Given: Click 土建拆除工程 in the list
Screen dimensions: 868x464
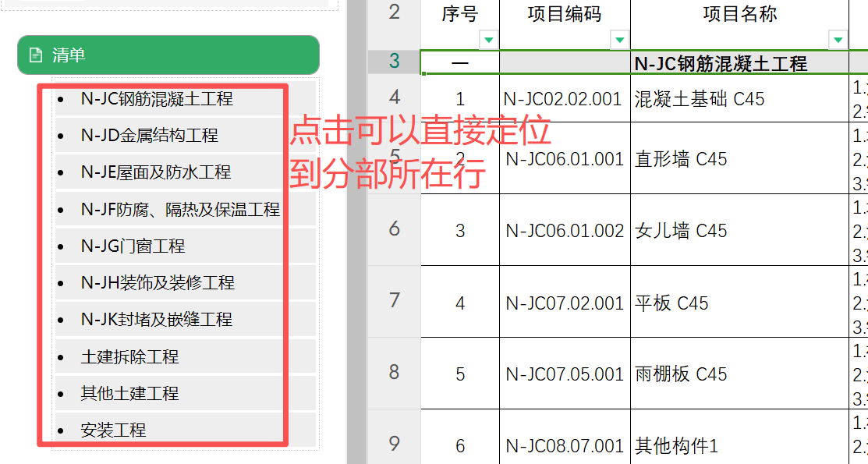Looking at the screenshot, I should [x=129, y=357].
